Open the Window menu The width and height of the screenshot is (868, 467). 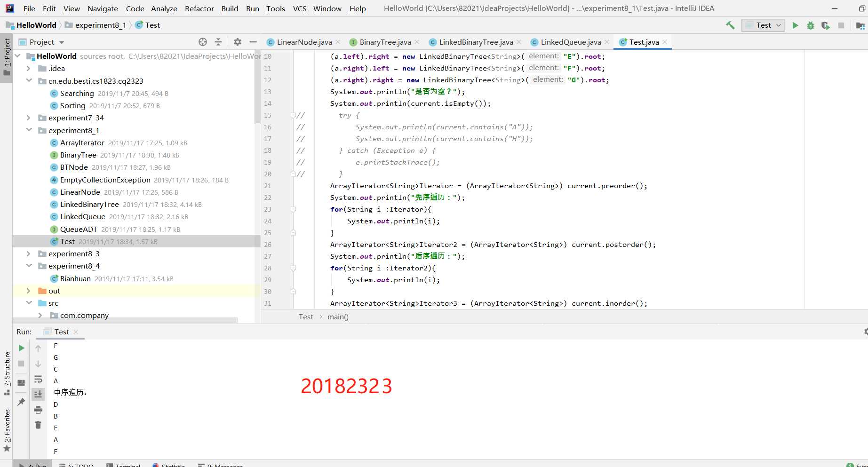(327, 8)
